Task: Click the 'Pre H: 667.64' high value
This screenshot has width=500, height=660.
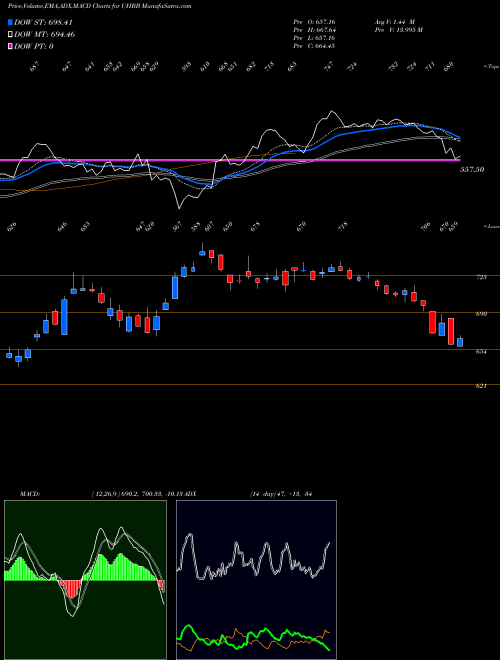Action: coord(314,30)
